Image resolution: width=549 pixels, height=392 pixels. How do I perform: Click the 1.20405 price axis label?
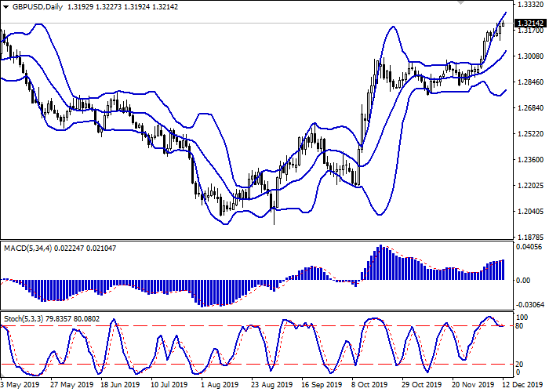coord(530,212)
